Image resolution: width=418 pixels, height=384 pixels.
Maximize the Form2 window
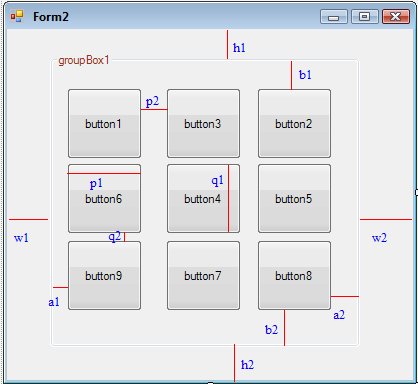[365, 17]
